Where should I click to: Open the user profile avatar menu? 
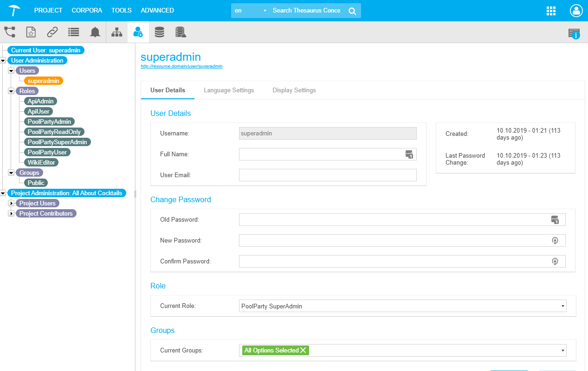pos(576,11)
